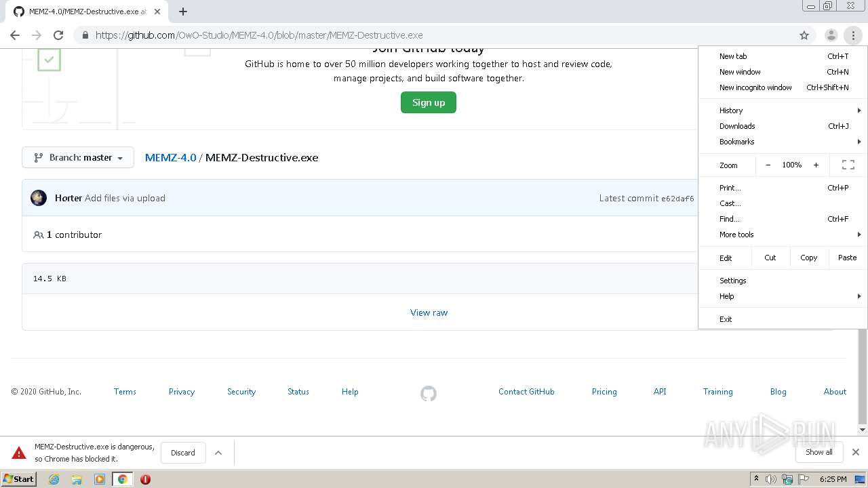Viewport: 868px width, 488px height.
Task: Open the Terms footer link
Action: coord(125,392)
